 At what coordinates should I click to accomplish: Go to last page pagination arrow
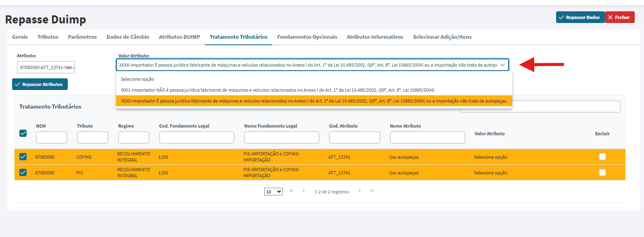pos(372,191)
